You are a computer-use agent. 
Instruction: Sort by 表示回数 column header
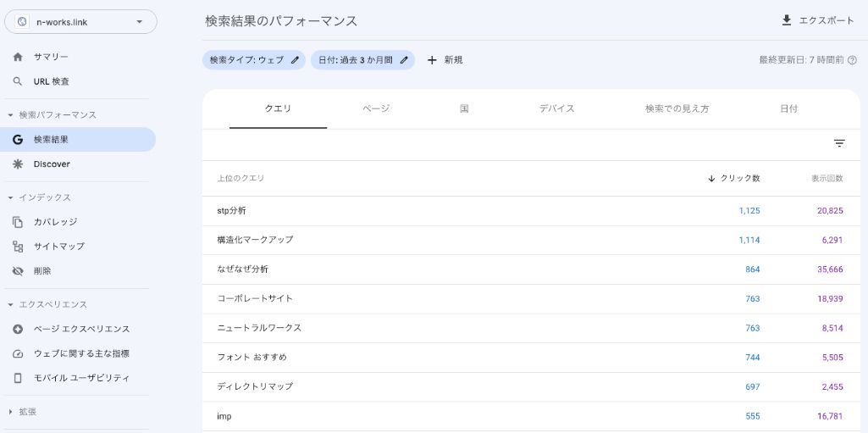pos(827,178)
